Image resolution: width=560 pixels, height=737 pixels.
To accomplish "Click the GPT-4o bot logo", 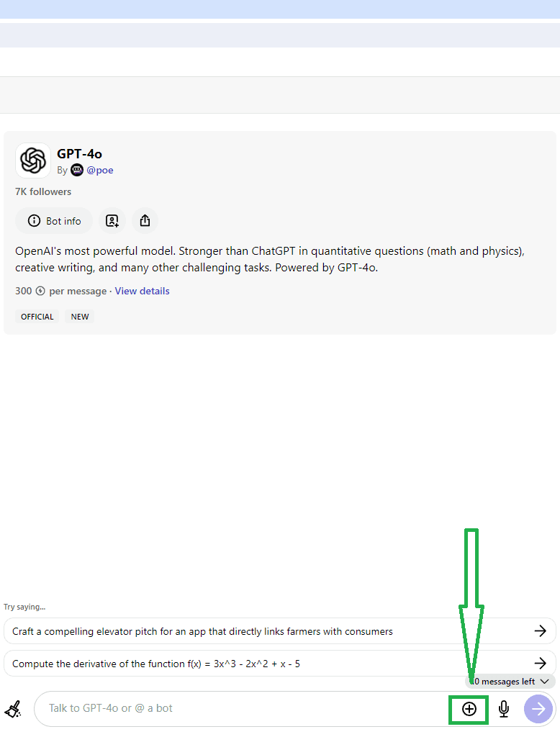I will pos(33,160).
